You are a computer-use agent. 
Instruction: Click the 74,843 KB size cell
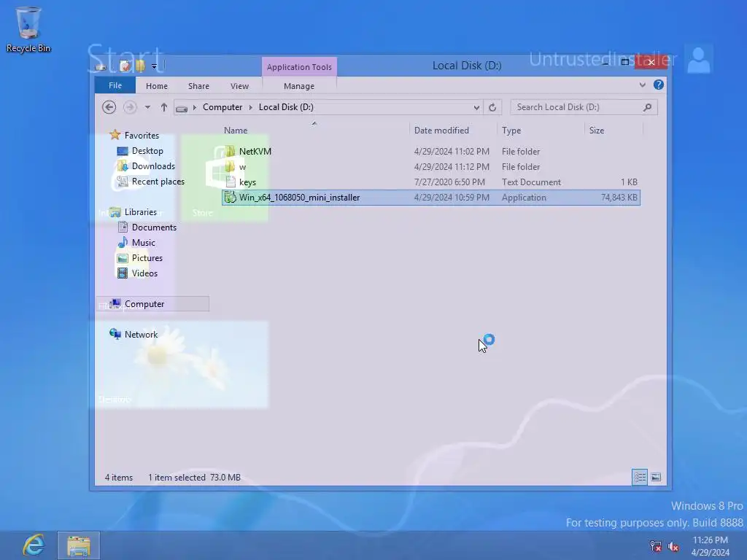click(x=619, y=198)
